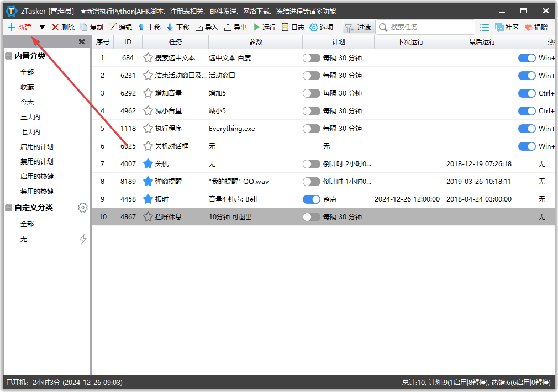Viewport: 558px width, 392px height.
Task: Click inside the 搜索任务 search field
Action: [x=425, y=27]
